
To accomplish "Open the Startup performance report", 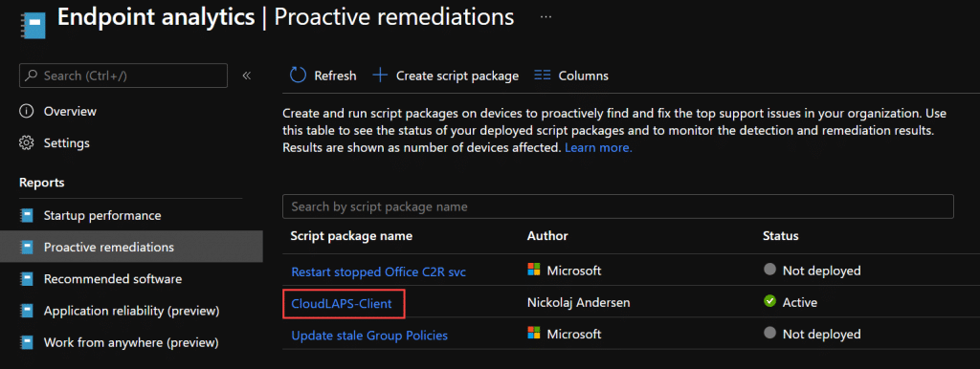I will point(102,215).
